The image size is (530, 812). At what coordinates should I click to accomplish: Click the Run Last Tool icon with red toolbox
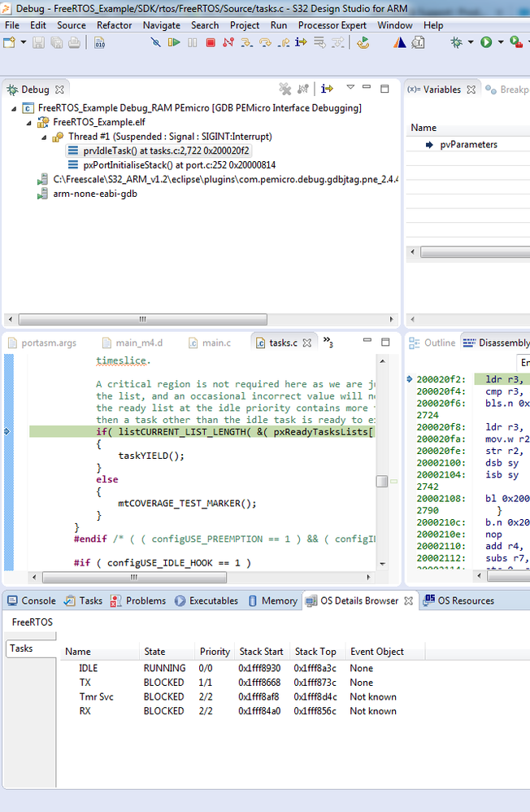coord(516,42)
